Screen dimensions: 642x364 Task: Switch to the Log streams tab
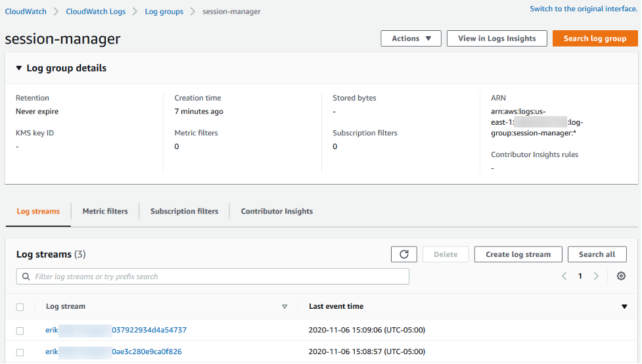pyautogui.click(x=38, y=212)
